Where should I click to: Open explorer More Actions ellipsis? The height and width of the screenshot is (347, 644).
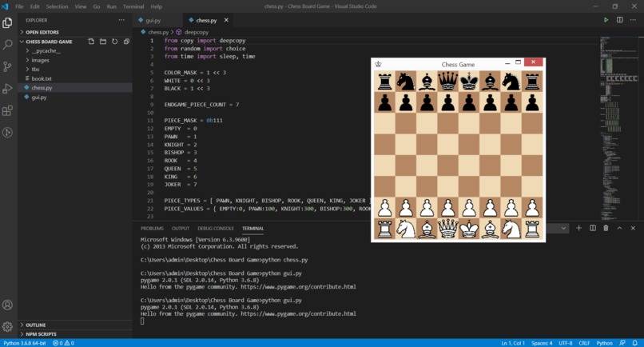(x=121, y=20)
